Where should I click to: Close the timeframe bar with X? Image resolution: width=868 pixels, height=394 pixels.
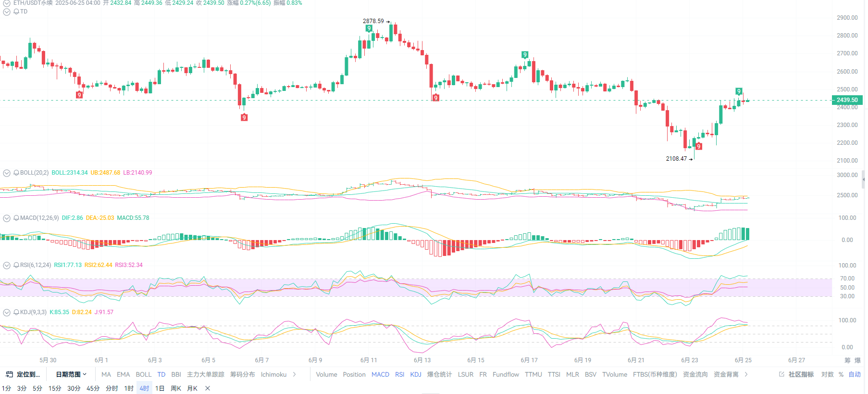coord(208,388)
